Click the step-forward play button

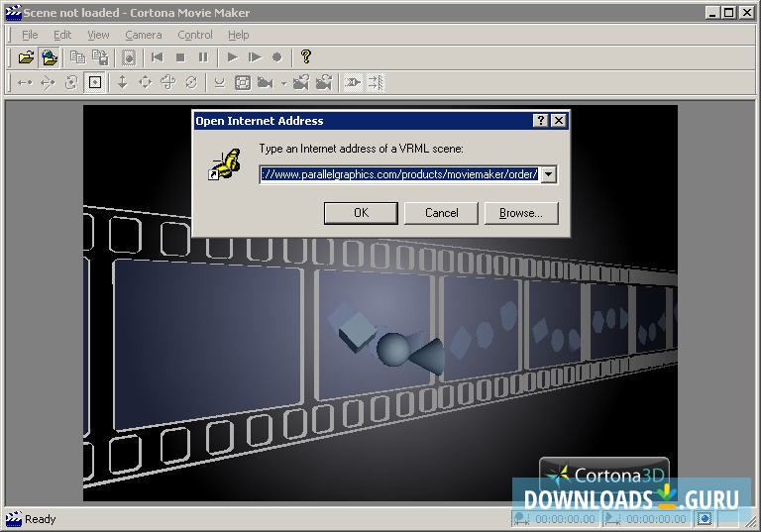point(255,57)
